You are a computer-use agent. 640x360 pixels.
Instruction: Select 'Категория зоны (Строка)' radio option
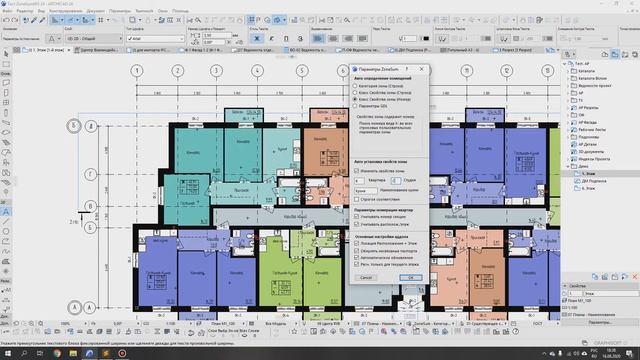pyautogui.click(x=355, y=86)
